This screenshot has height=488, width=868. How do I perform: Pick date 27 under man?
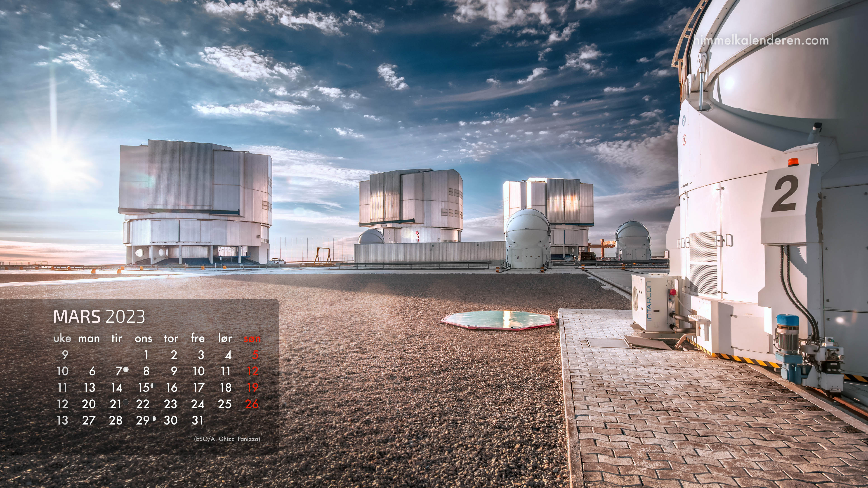pyautogui.click(x=89, y=420)
